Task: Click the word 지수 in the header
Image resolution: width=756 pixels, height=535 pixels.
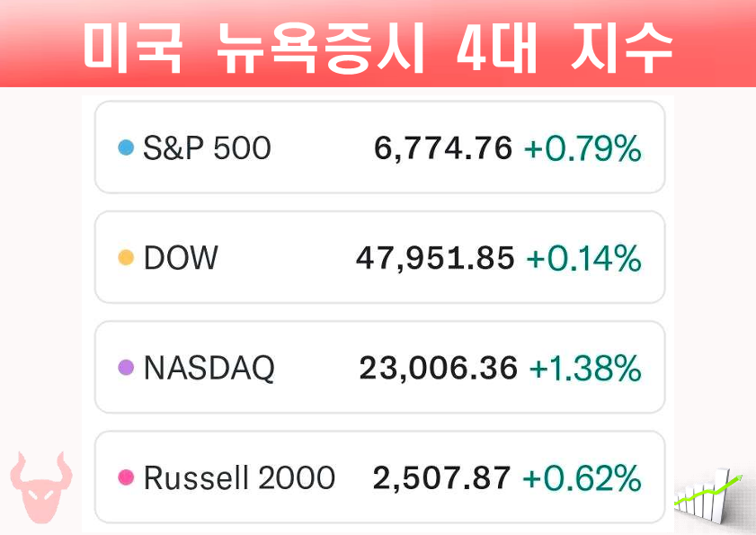Action: coord(621,47)
